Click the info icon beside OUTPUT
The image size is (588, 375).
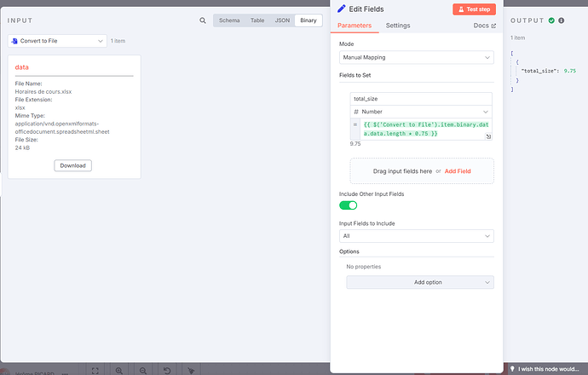click(561, 20)
